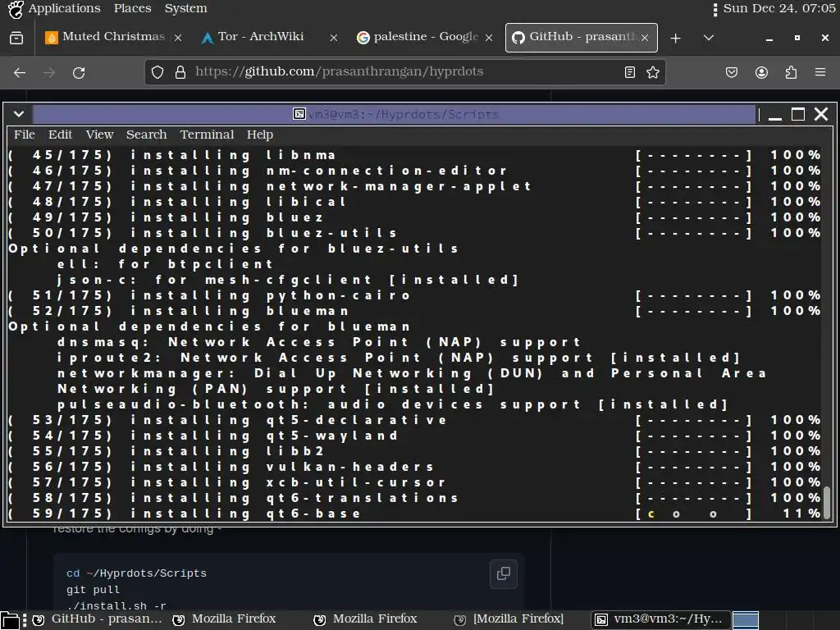Click the terminal title bar icon
The width and height of the screenshot is (840, 630).
299,113
